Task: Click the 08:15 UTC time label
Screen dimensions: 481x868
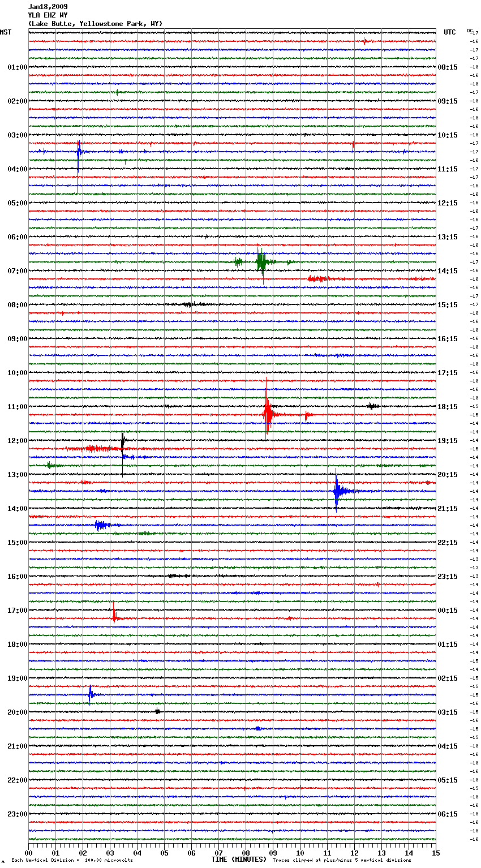Action: [448, 67]
